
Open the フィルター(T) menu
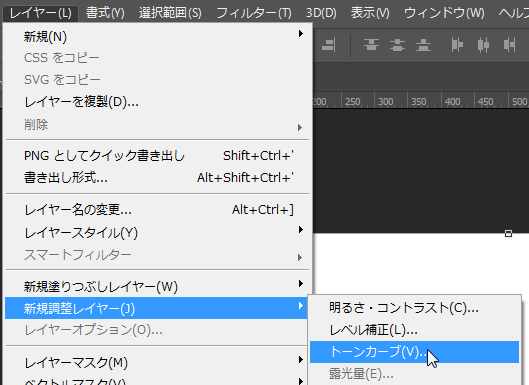254,13
